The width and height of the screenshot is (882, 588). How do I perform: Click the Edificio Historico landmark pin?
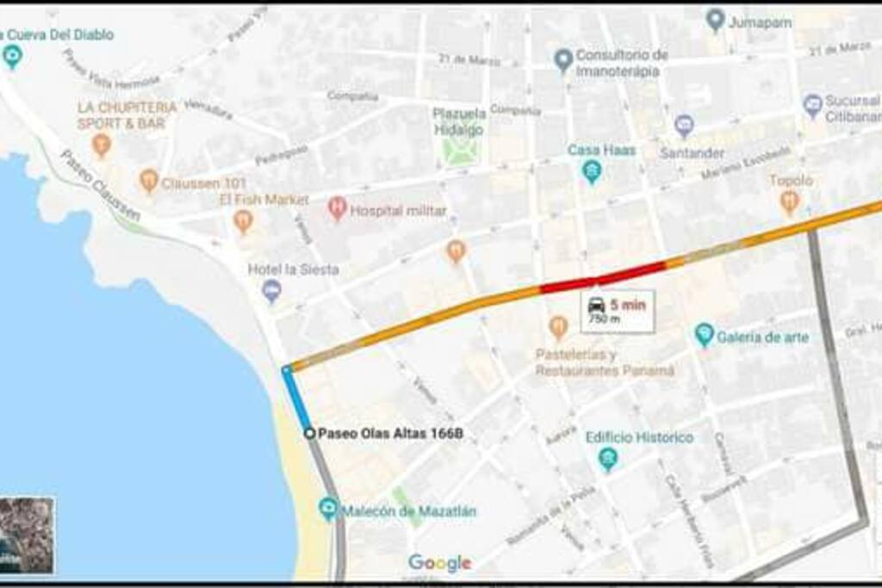click(607, 459)
